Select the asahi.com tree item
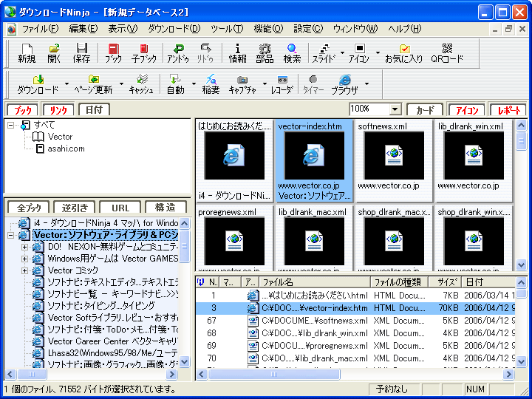Screen dimensions: 532x399 [x=66, y=149]
